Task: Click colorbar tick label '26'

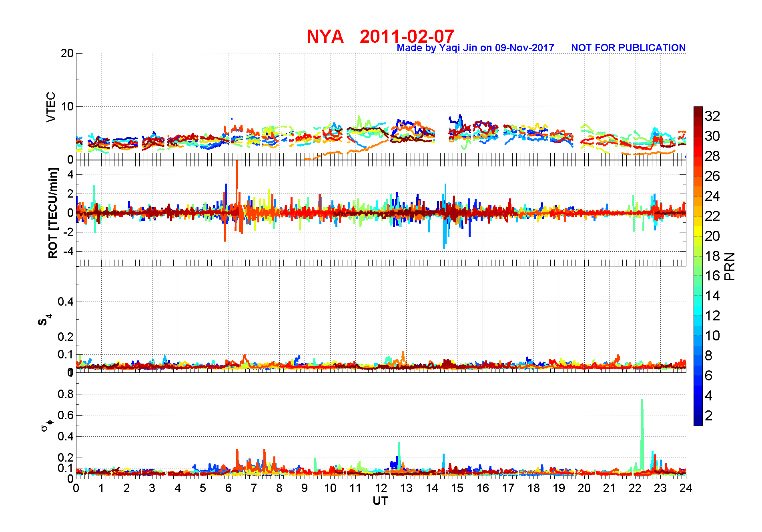Action: [712, 176]
